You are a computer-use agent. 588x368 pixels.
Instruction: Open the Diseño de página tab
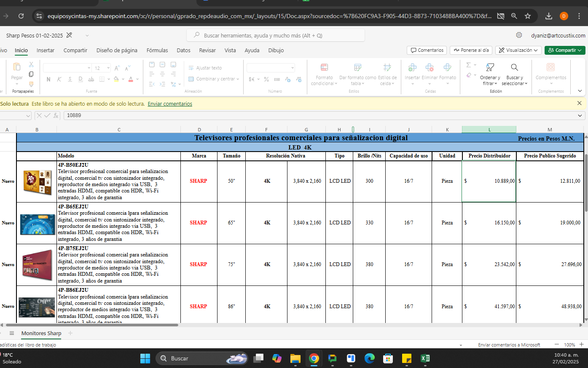(x=117, y=50)
